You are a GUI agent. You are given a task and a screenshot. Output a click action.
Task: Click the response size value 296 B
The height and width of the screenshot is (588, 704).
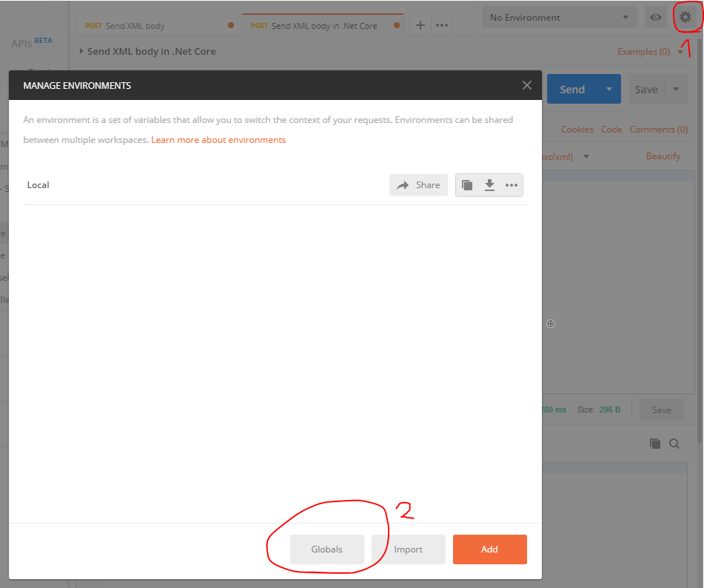[x=609, y=410]
